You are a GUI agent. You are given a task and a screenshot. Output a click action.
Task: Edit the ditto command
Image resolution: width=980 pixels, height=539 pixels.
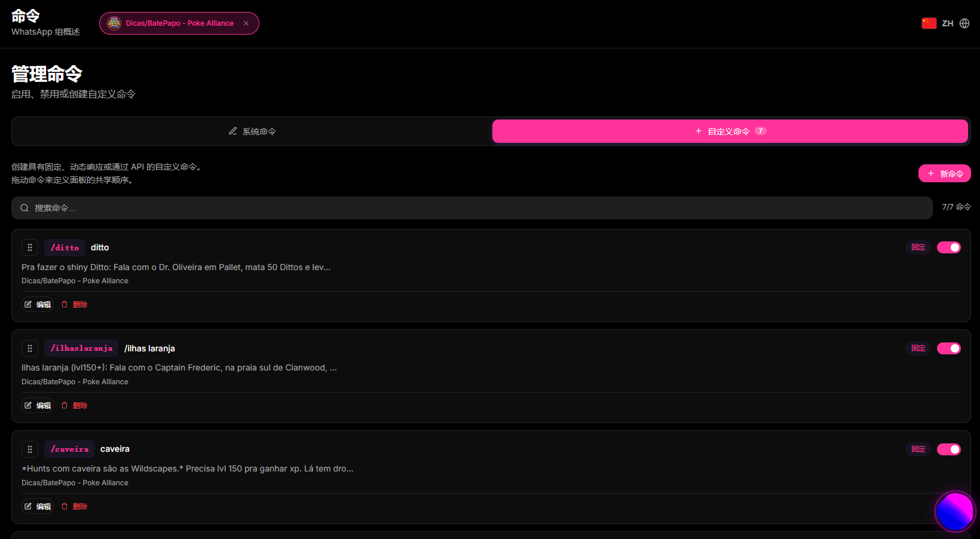click(x=38, y=304)
